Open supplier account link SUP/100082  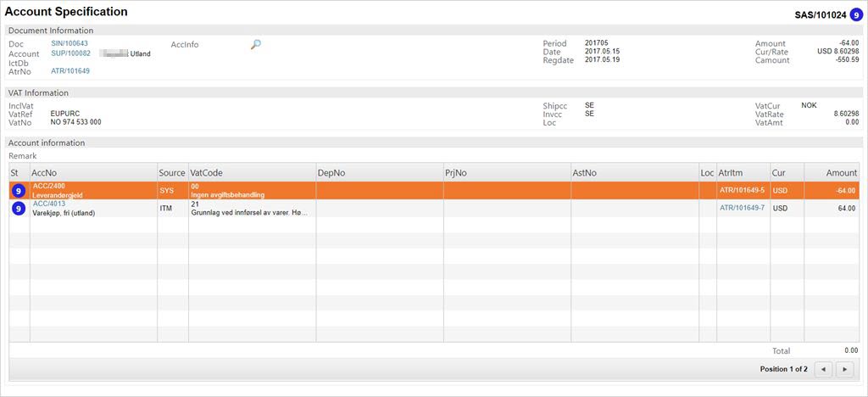click(x=70, y=53)
